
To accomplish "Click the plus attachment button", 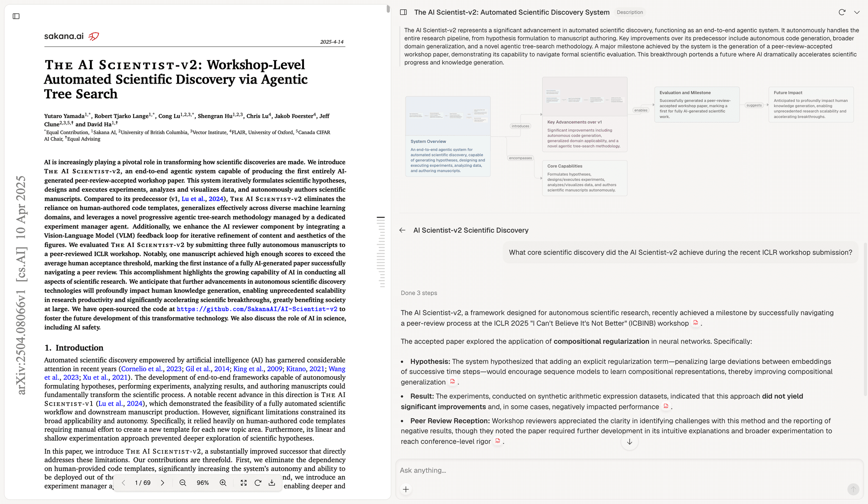I will [x=406, y=489].
